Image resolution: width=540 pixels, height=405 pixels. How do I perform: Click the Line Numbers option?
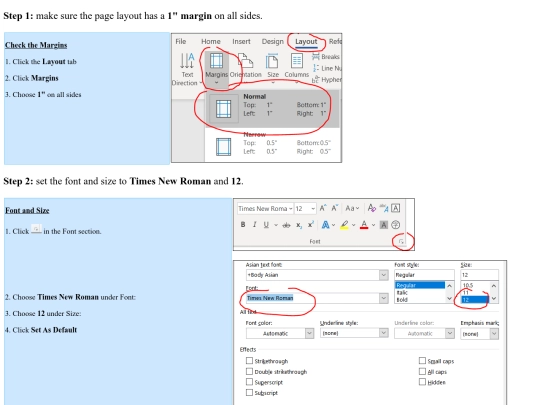pyautogui.click(x=327, y=68)
